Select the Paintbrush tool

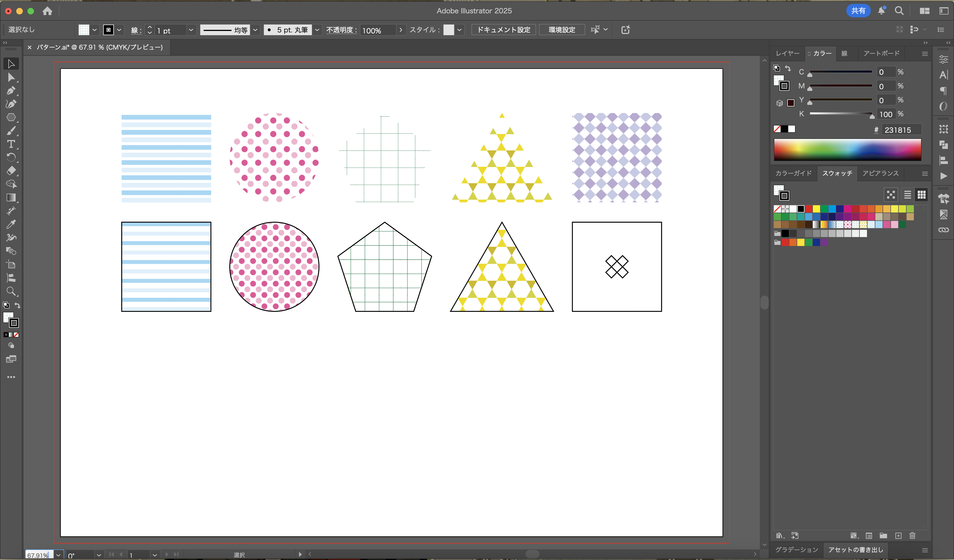(11, 131)
